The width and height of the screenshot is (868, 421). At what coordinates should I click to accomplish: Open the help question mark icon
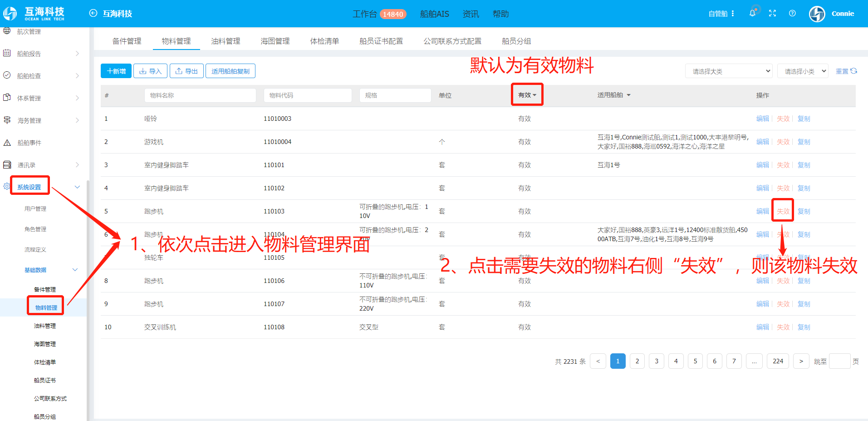(792, 13)
